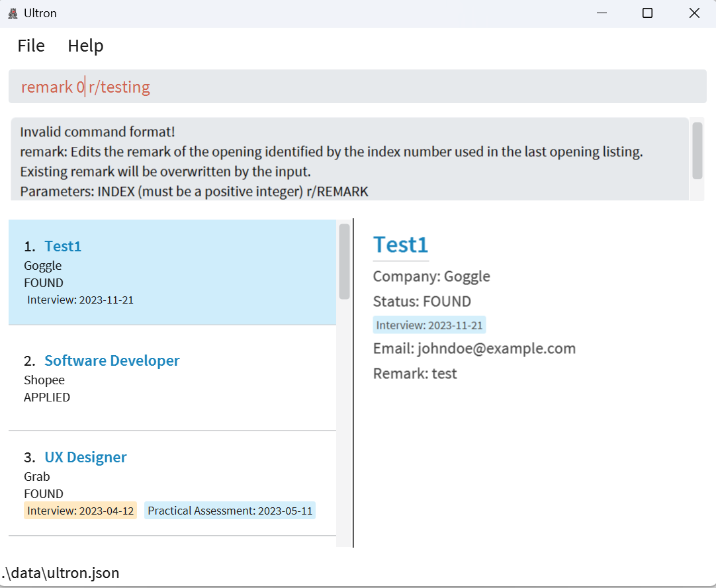Click the command input box

coord(357,86)
